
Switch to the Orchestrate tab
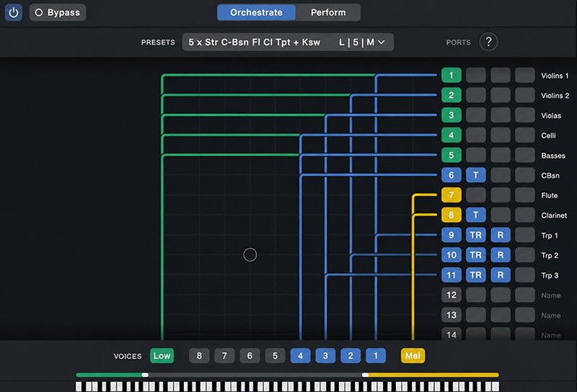(x=256, y=12)
